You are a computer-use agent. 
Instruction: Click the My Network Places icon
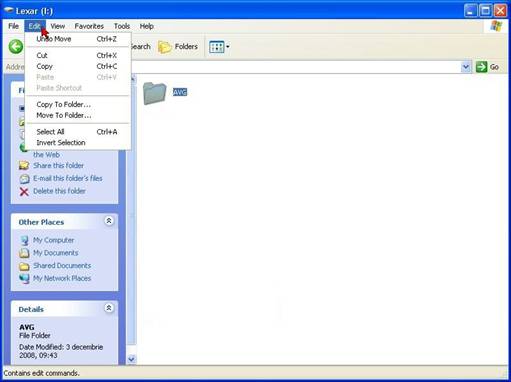[x=24, y=278]
